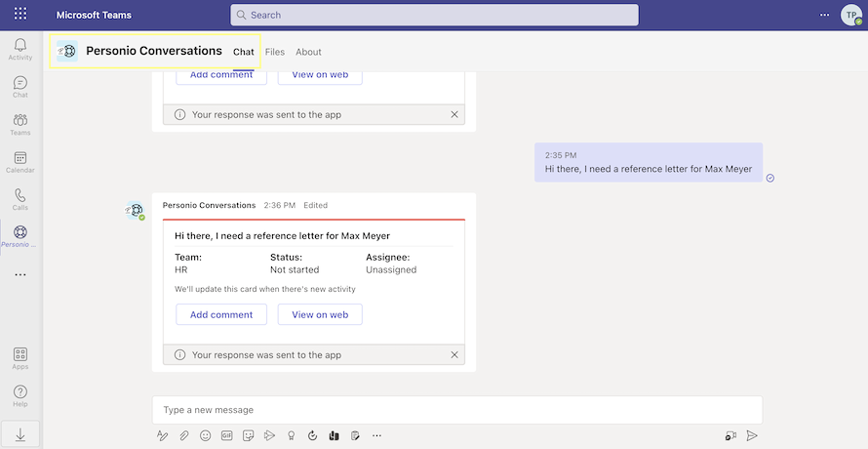
Task: Open the GIF picker
Action: coord(227,435)
